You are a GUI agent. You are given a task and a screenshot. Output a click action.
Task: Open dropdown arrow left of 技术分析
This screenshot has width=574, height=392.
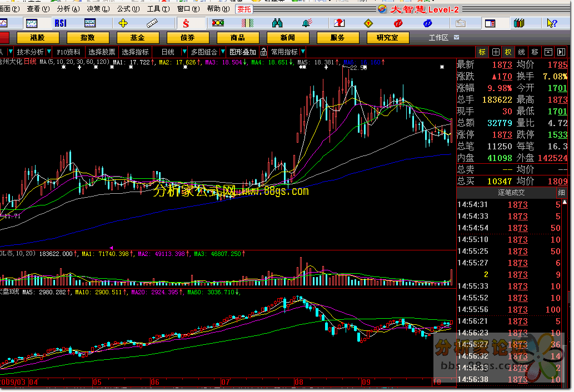coord(10,52)
